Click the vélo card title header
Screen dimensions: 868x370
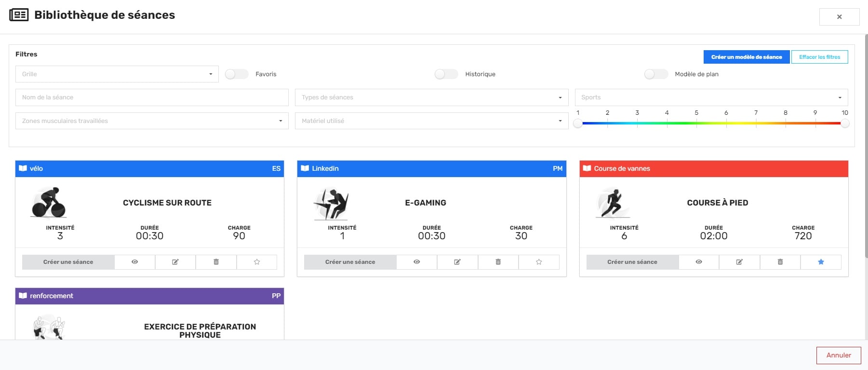coord(149,169)
